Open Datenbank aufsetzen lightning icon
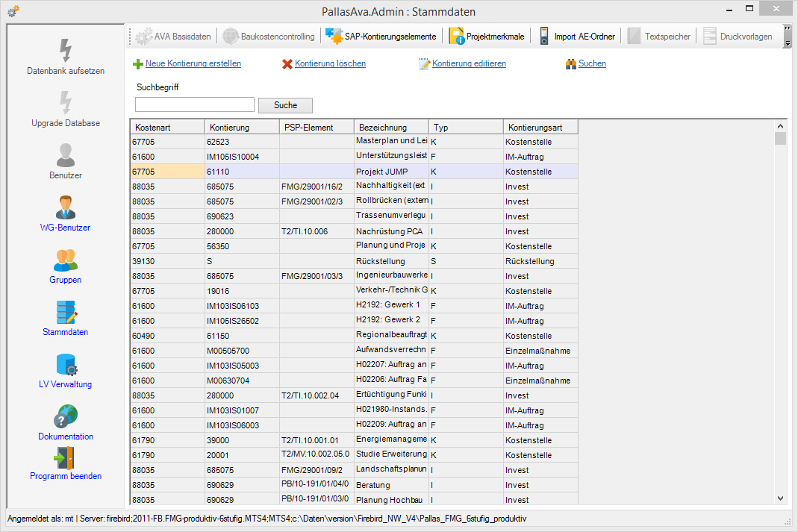Screen dimensions: 798x532 tap(66, 50)
